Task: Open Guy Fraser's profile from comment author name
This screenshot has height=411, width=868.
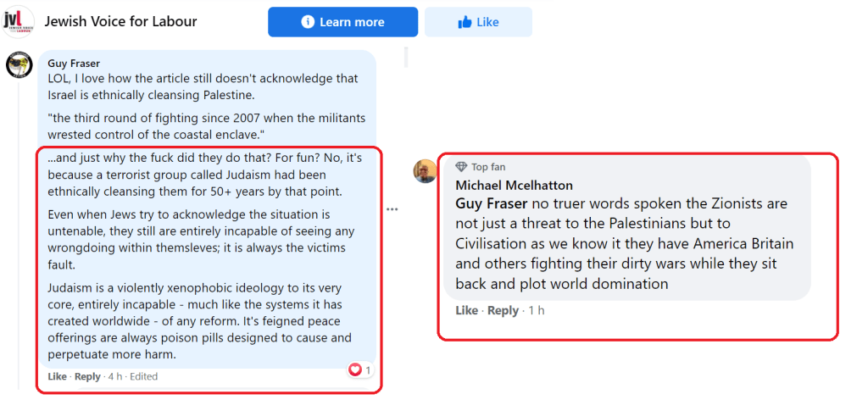Action: 74,64
